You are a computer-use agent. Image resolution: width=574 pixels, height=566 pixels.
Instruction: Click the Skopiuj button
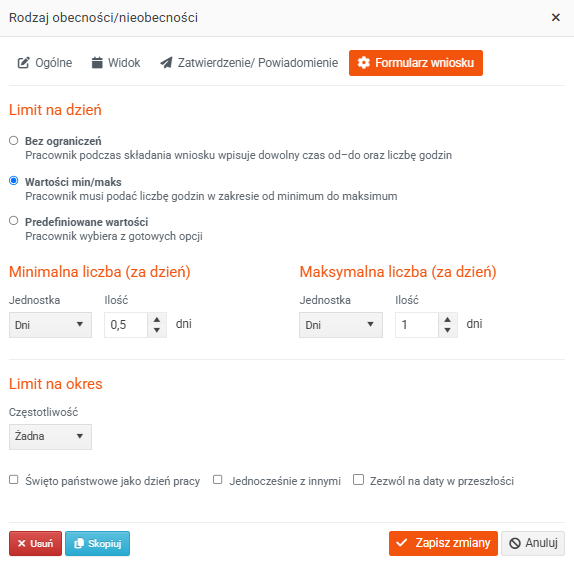pos(97,544)
